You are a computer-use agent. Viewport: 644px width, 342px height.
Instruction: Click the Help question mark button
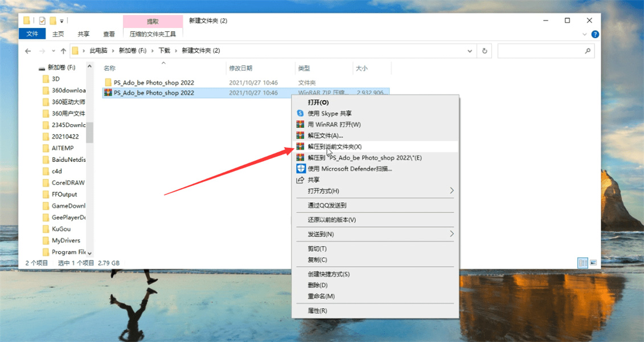[x=595, y=34]
